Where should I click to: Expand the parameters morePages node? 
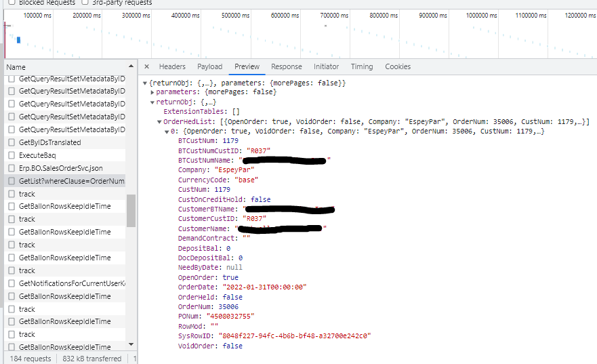152,92
